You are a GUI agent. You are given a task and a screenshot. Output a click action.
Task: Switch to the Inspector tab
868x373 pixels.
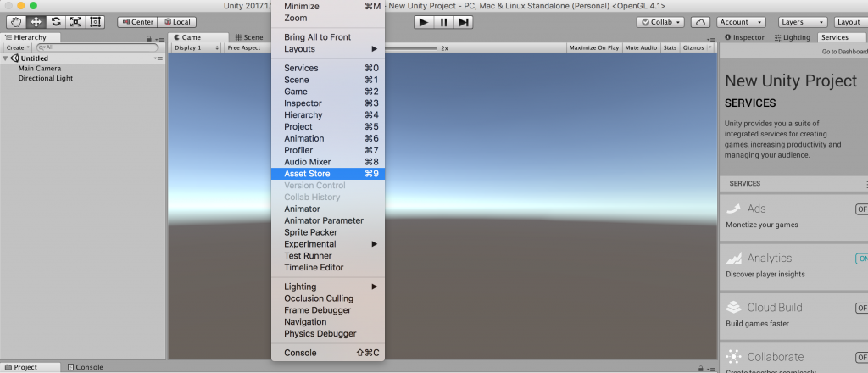click(x=744, y=37)
